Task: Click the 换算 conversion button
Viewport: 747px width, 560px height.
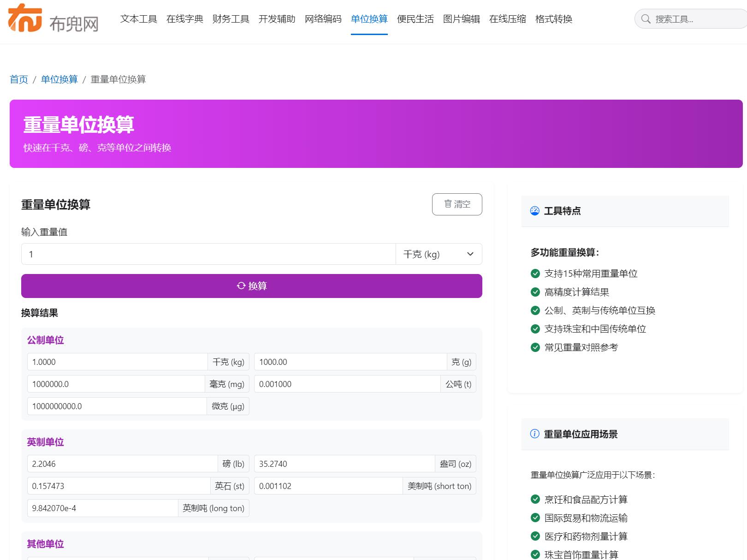Action: pos(251,286)
